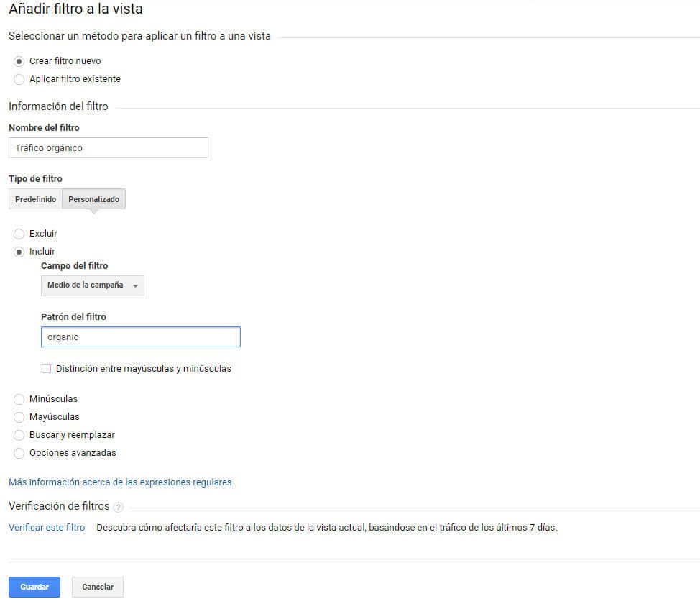Focus the Patrón del filtro input field
Viewport: 700px width, 604px height.
click(141, 337)
